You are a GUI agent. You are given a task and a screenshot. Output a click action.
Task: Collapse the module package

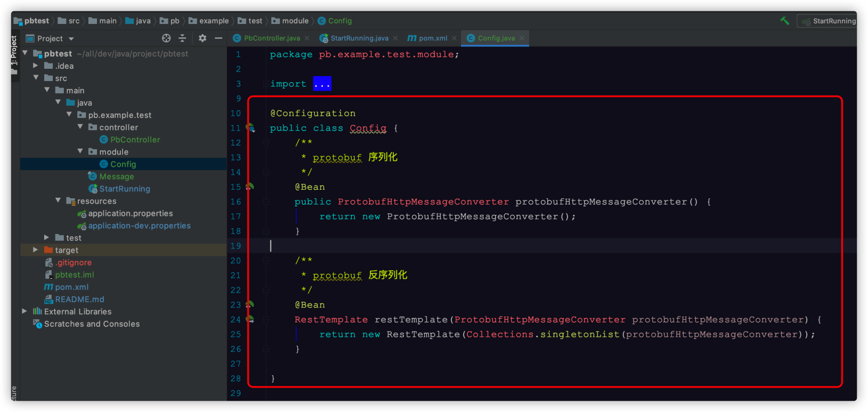coord(80,151)
